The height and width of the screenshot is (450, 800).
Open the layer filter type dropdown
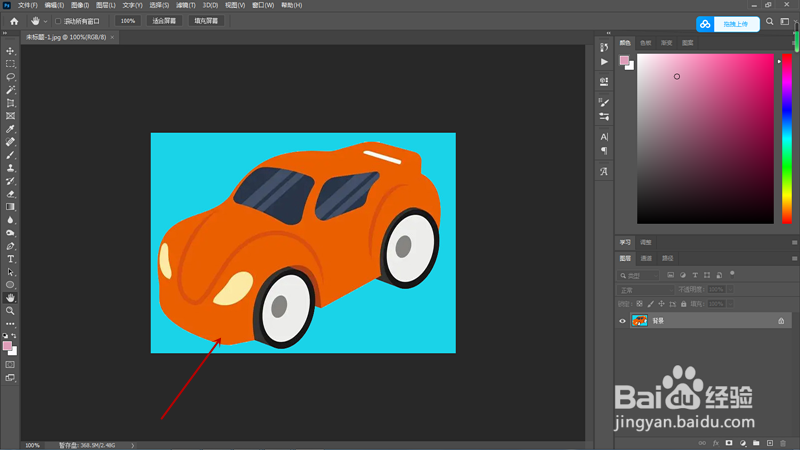click(x=639, y=276)
